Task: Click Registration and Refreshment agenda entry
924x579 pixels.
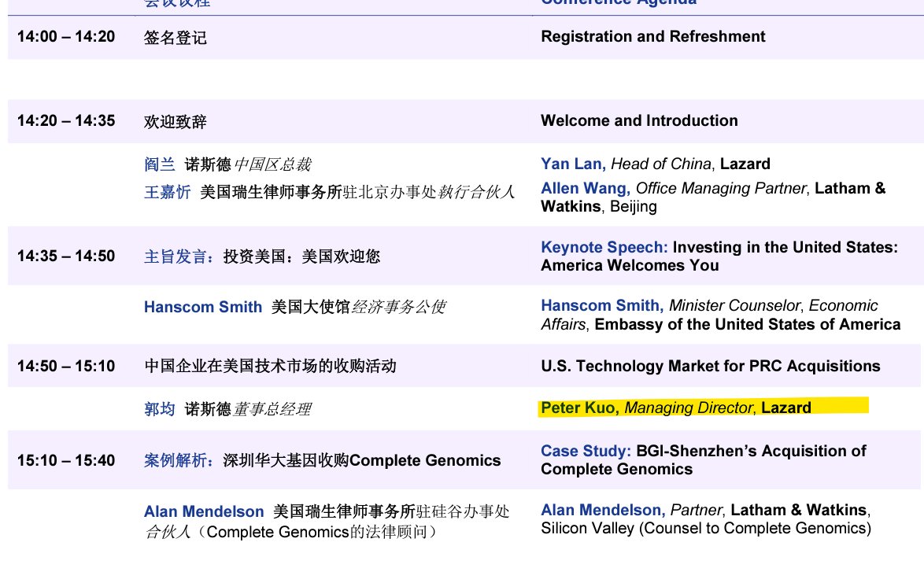Action: coord(653,36)
